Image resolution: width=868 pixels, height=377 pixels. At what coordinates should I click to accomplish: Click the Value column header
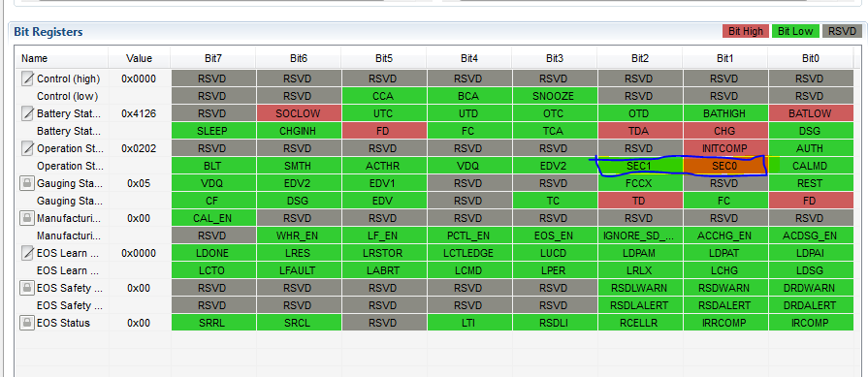tap(139, 58)
